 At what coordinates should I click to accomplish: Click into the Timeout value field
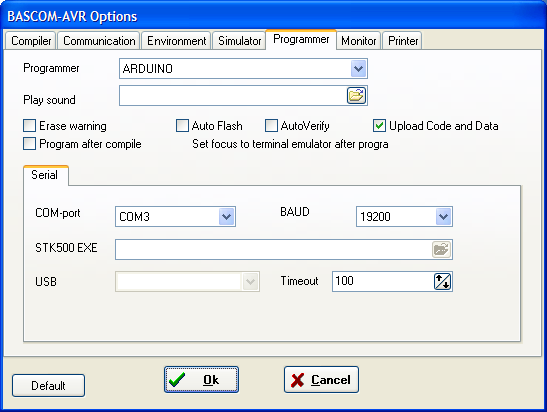[x=383, y=282]
